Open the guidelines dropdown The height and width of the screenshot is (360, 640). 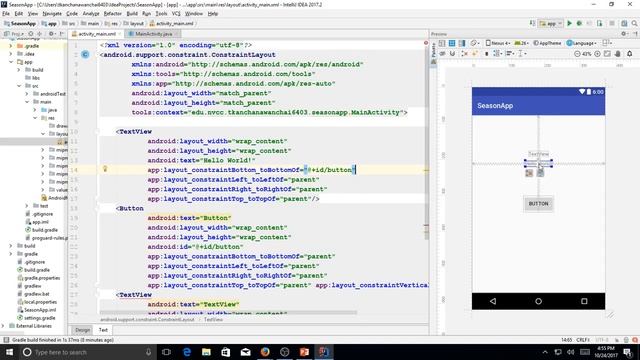[522, 53]
